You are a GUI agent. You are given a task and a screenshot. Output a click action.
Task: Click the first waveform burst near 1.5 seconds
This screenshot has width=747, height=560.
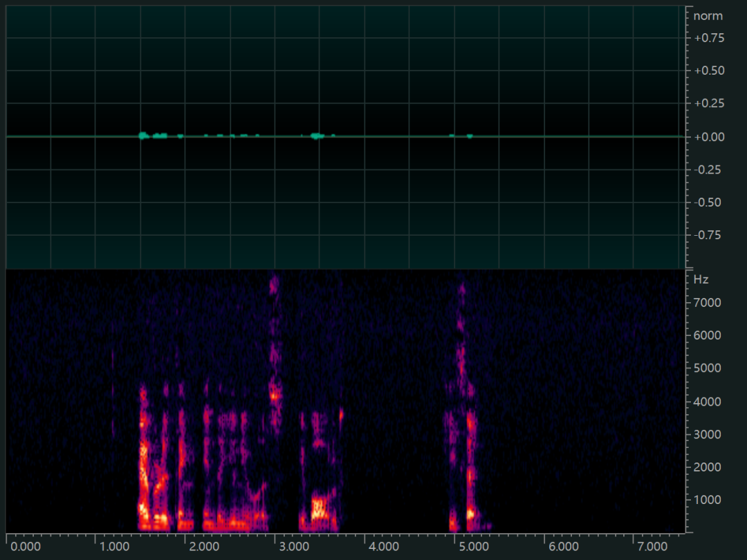[x=143, y=136]
